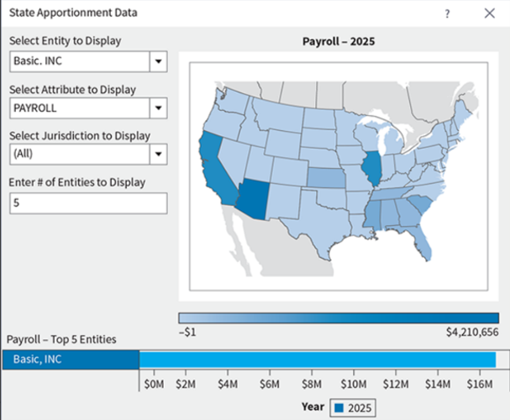Screen dimensions: 510x420
Task: Click the payroll color gradient legend bar
Action: [338, 318]
